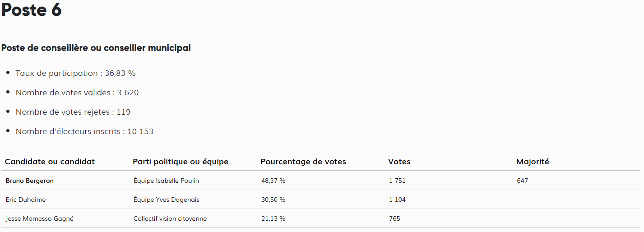The width and height of the screenshot is (644, 232).
Task: Click the "Équipe Isabelle Poulin" cell
Action: (166, 181)
